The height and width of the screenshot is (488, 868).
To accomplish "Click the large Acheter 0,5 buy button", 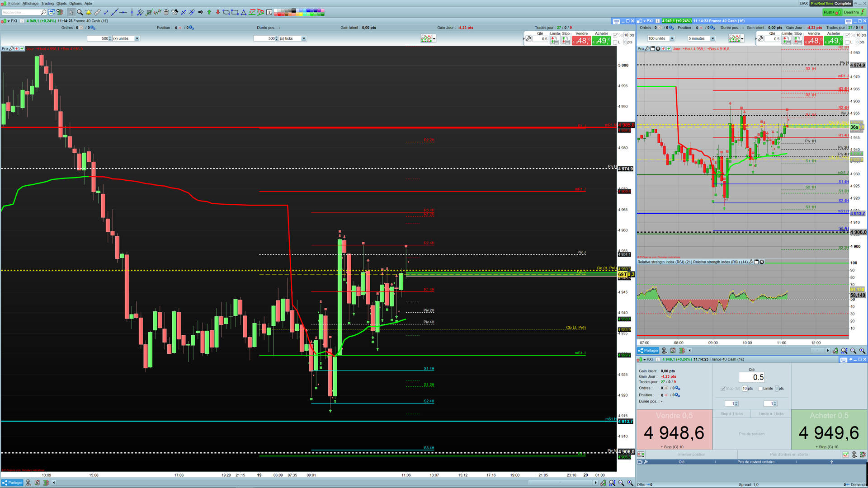I will click(x=829, y=429).
